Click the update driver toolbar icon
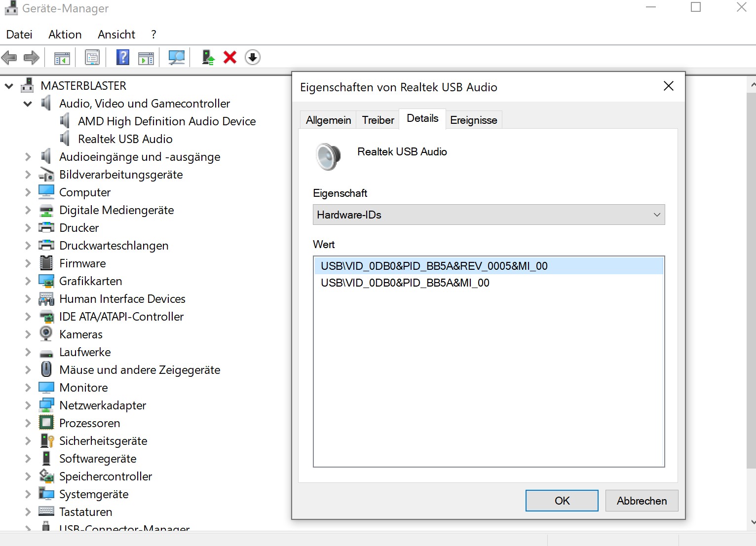Image resolution: width=756 pixels, height=546 pixels. click(208, 57)
